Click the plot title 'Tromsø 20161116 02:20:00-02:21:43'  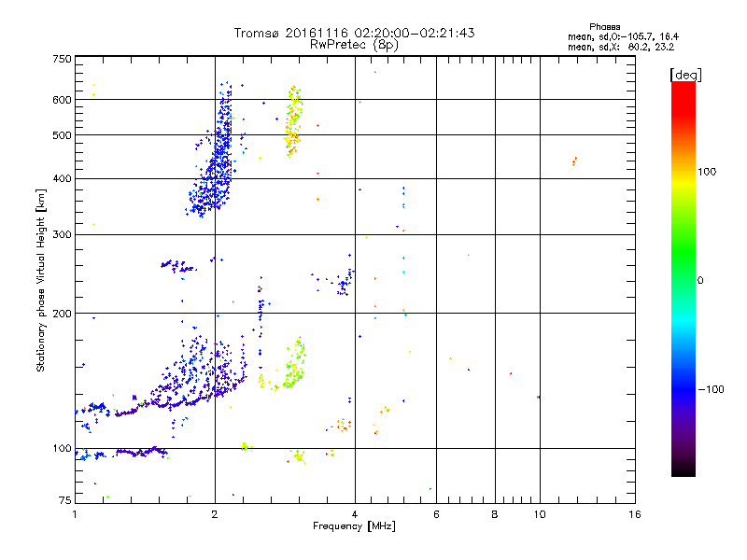(x=354, y=33)
